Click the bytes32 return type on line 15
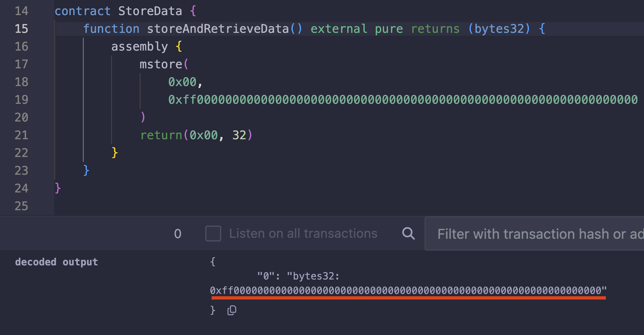Image resolution: width=644 pixels, height=335 pixels. point(499,29)
